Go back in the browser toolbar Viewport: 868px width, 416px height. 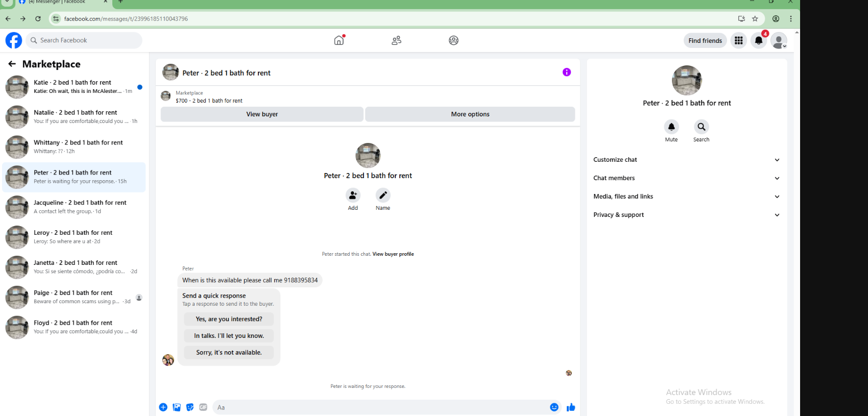pyautogui.click(x=8, y=19)
